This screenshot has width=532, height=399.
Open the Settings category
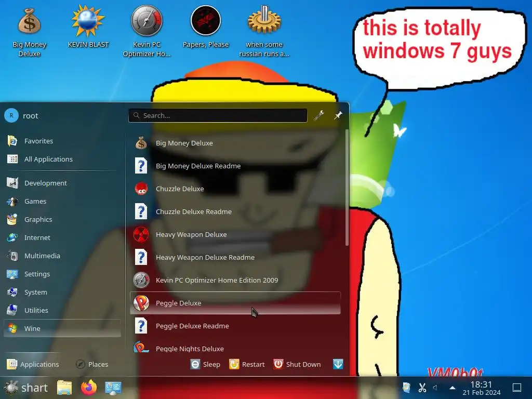pyautogui.click(x=62, y=274)
